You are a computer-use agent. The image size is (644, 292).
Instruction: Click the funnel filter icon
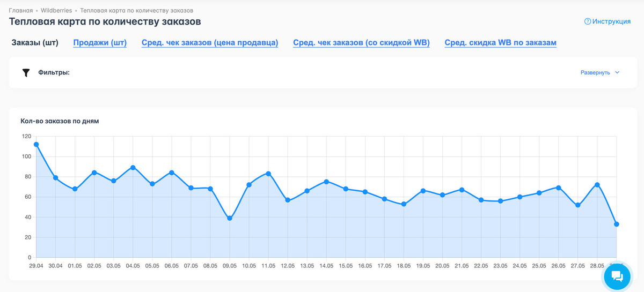coord(26,73)
